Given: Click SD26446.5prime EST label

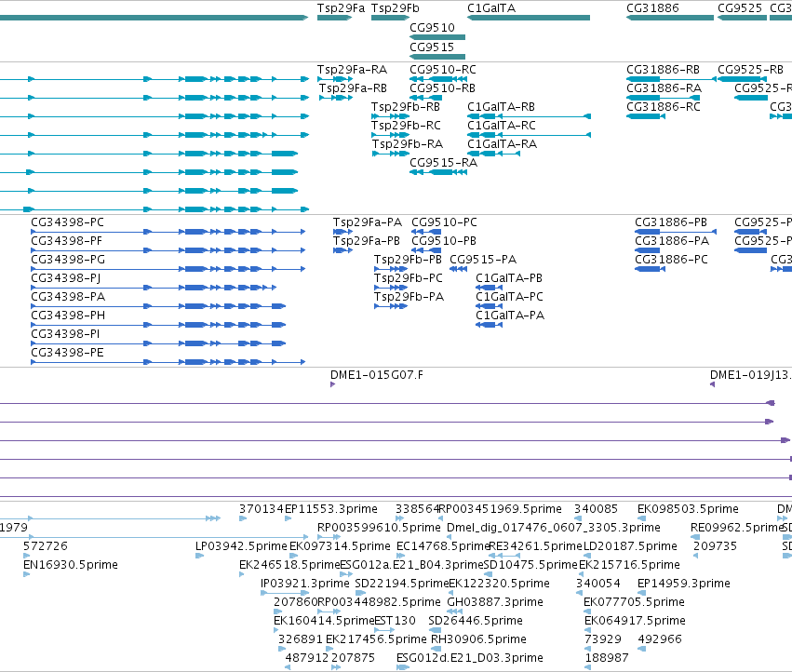Looking at the screenshot, I should tap(476, 621).
